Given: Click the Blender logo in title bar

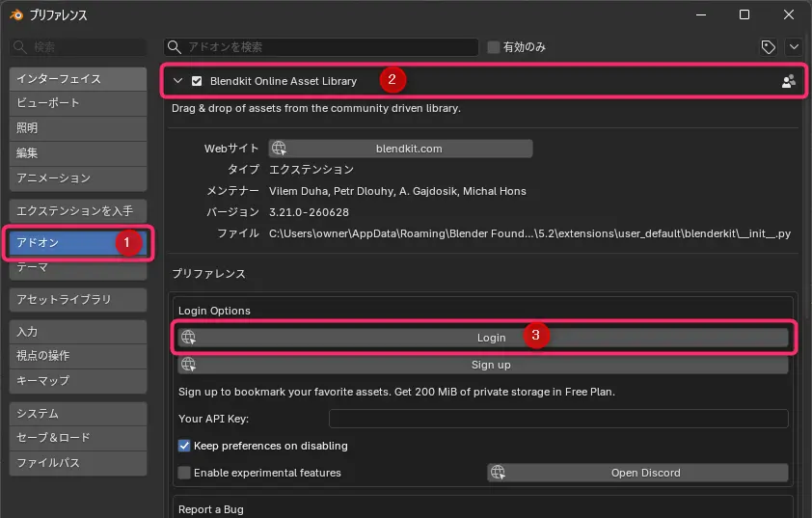Looking at the screenshot, I should [16, 15].
